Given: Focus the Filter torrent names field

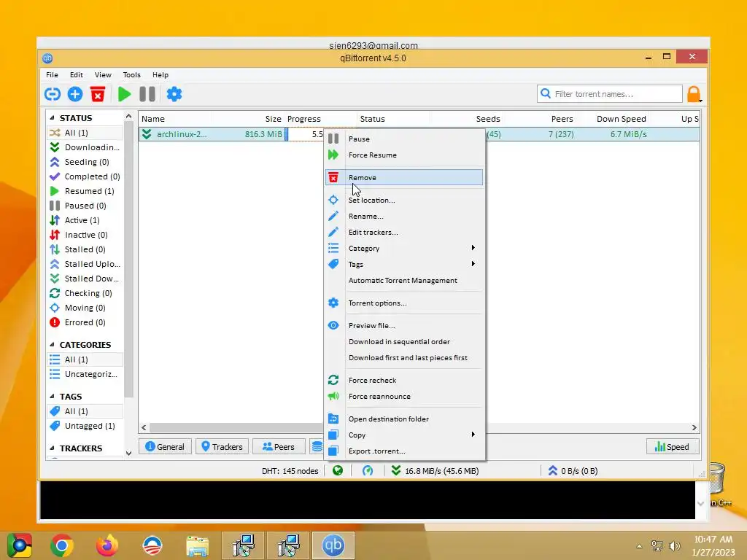Looking at the screenshot, I should [x=610, y=94].
